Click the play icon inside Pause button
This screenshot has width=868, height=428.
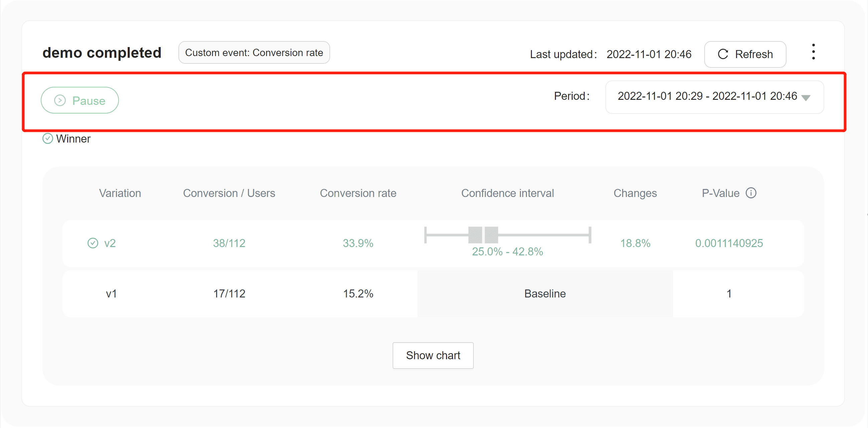(x=60, y=100)
